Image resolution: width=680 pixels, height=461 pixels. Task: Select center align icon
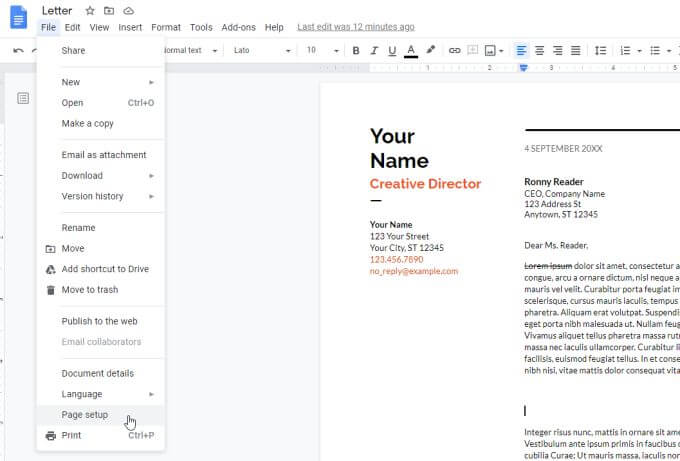(539, 50)
